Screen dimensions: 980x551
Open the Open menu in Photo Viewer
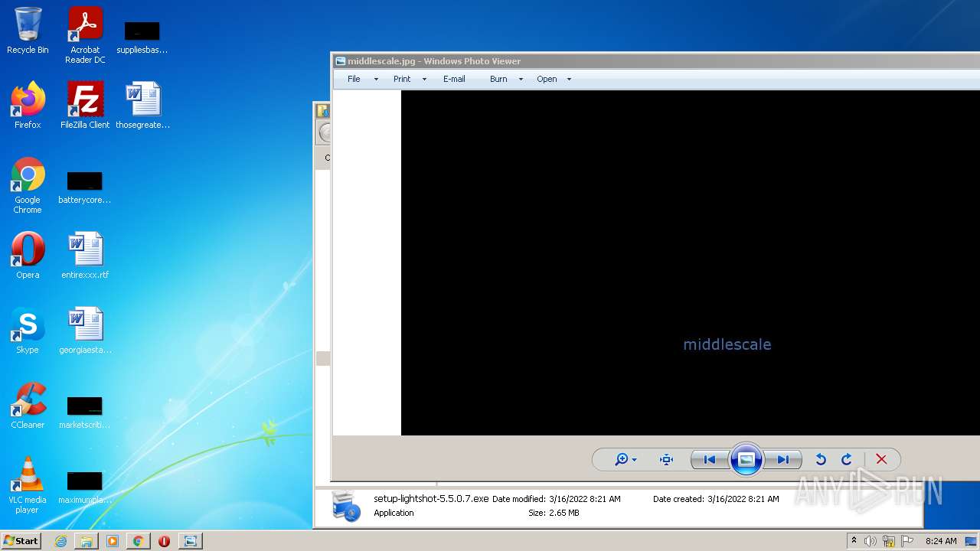tap(547, 79)
